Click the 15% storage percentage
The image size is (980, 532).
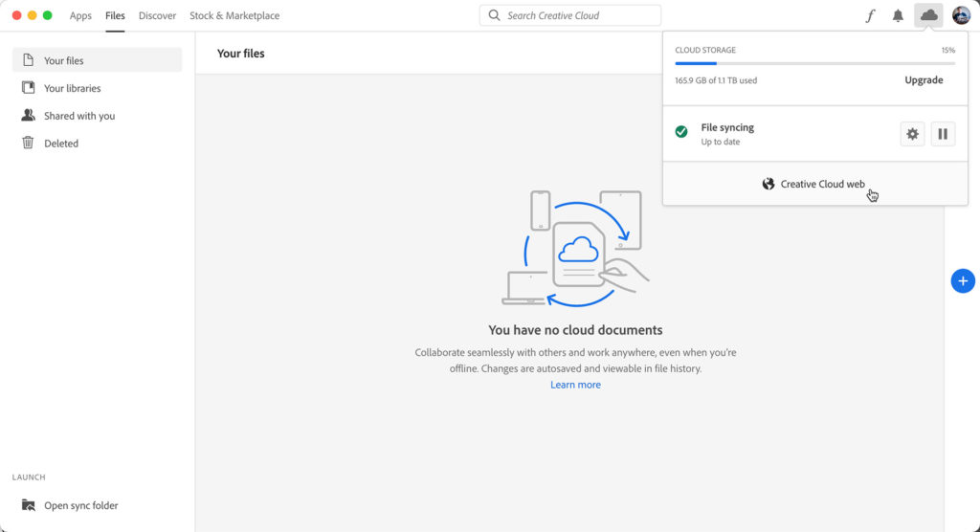[x=948, y=50]
